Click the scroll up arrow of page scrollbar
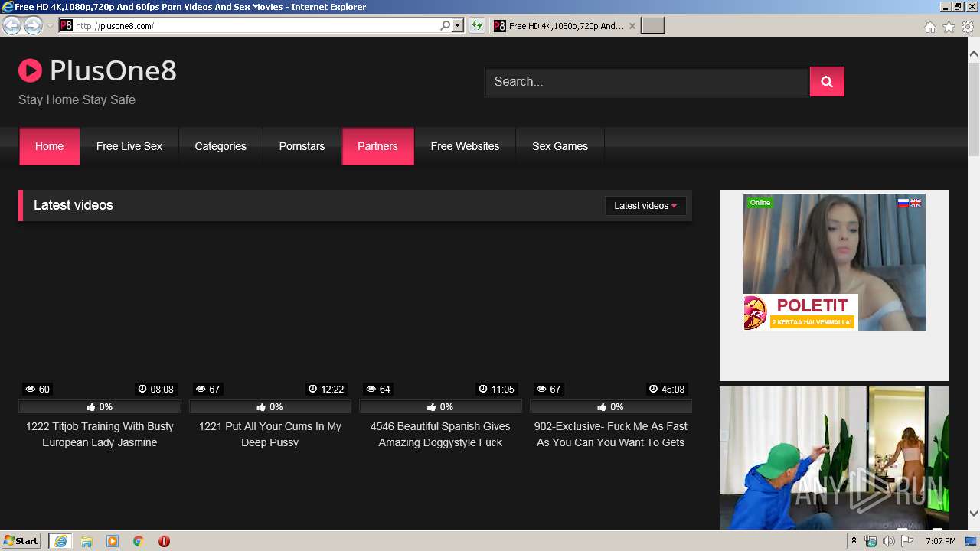Viewport: 980px width, 551px height. click(974, 54)
